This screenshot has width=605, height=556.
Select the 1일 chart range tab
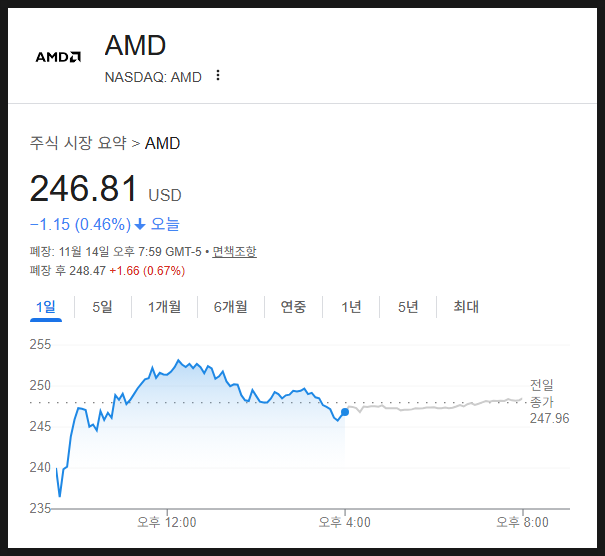pos(46,307)
